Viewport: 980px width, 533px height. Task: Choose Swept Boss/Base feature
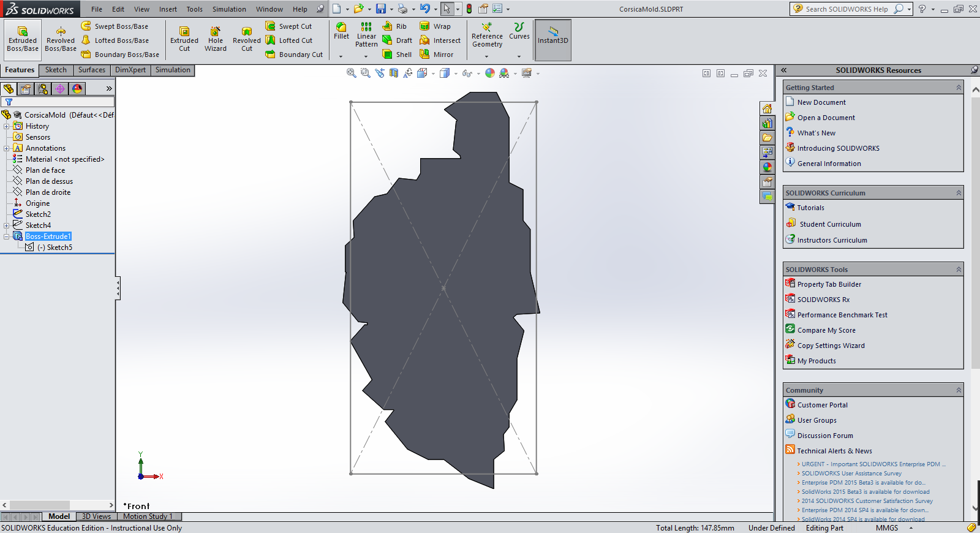[115, 26]
